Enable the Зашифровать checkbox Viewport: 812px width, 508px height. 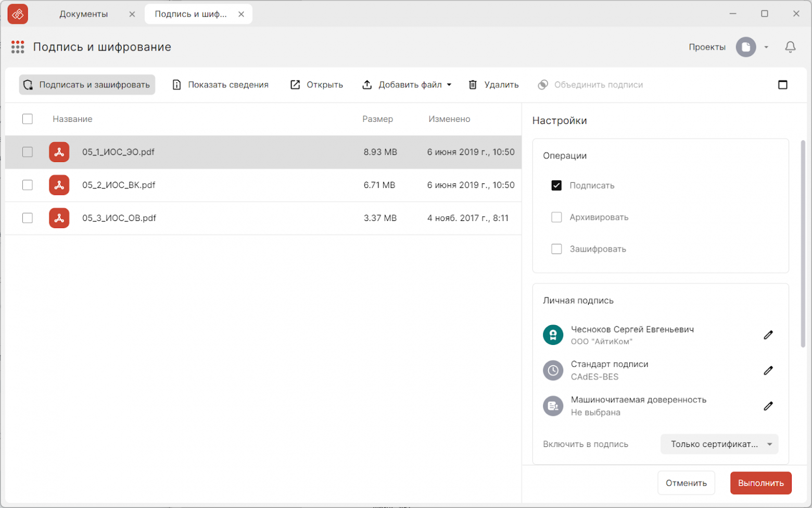point(556,249)
